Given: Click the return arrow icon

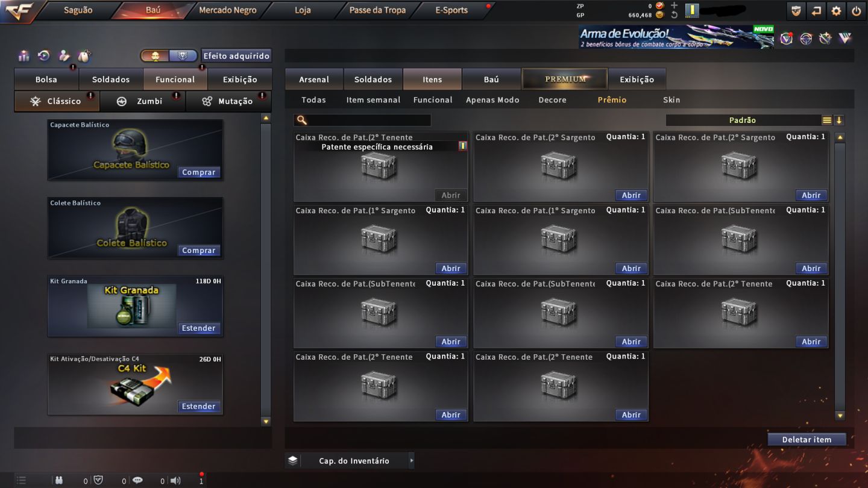Looking at the screenshot, I should point(816,11).
